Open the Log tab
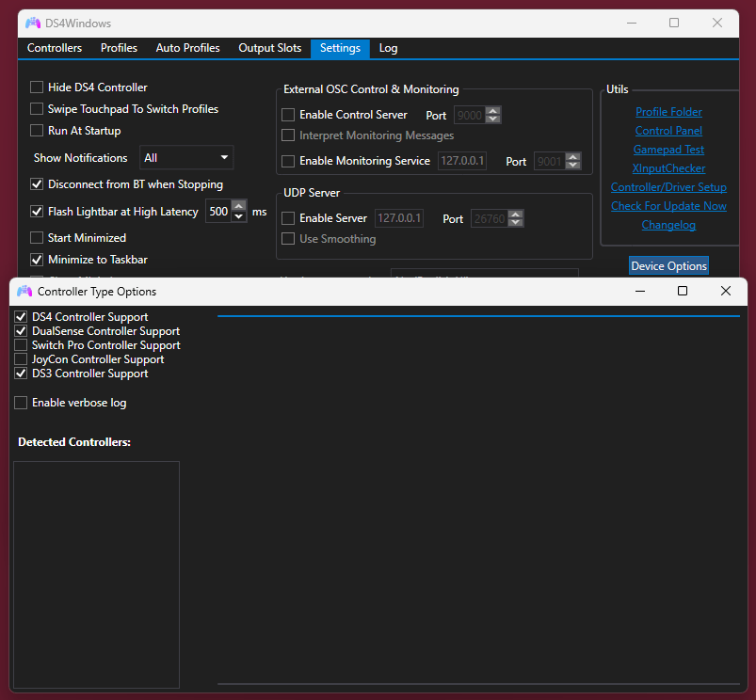 coord(388,48)
